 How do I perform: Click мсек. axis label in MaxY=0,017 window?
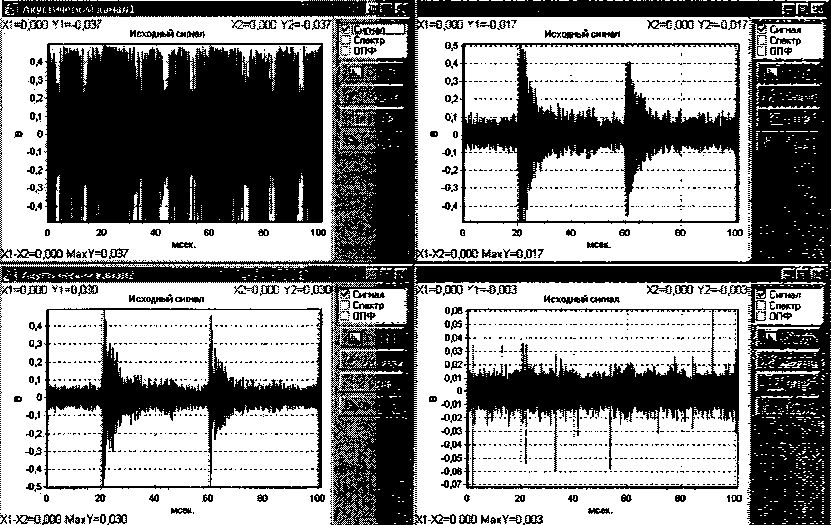[x=599, y=245]
